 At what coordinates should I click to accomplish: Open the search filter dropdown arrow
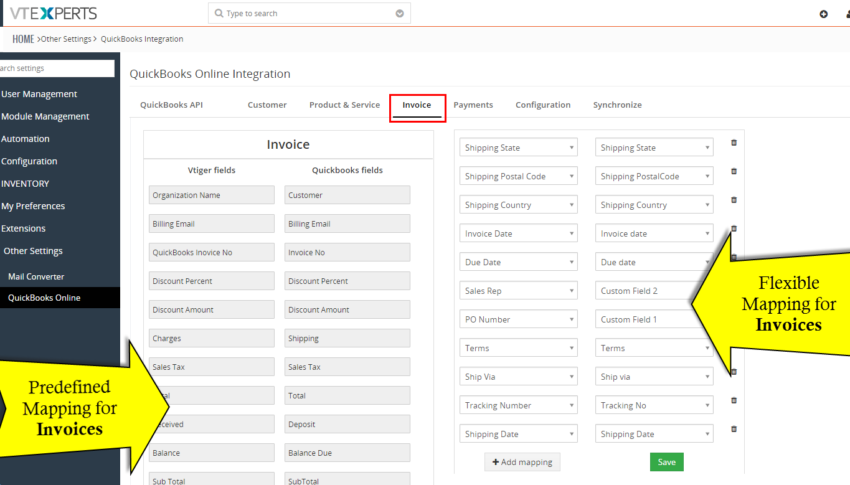point(400,14)
